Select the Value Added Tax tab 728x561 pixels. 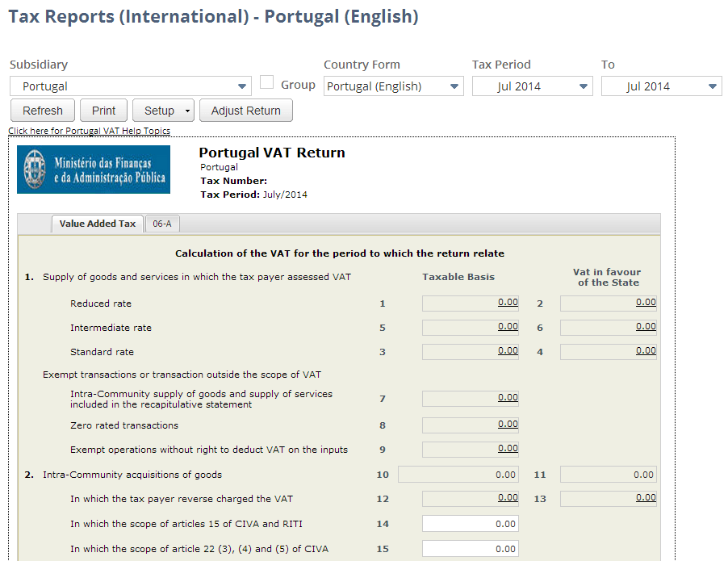(x=98, y=224)
